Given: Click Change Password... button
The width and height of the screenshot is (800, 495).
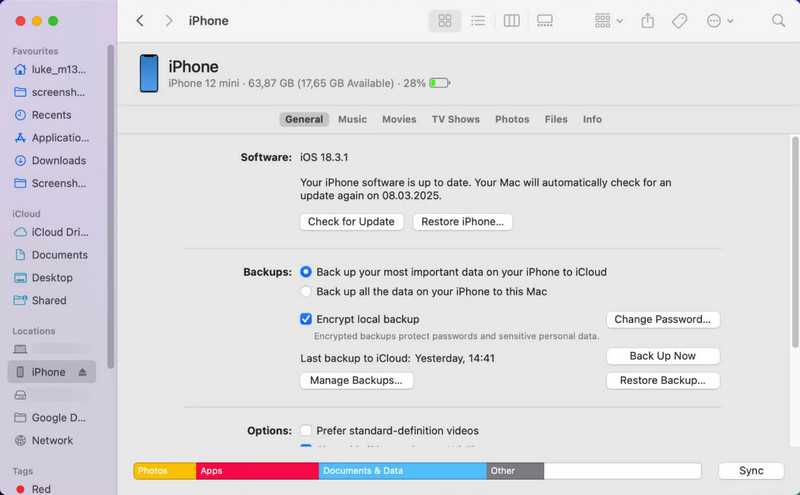Looking at the screenshot, I should click(x=663, y=319).
